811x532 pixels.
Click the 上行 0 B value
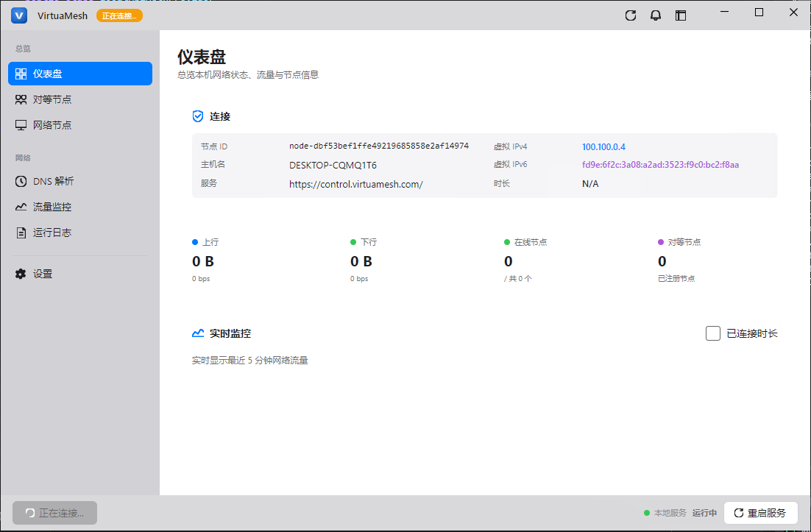click(203, 262)
